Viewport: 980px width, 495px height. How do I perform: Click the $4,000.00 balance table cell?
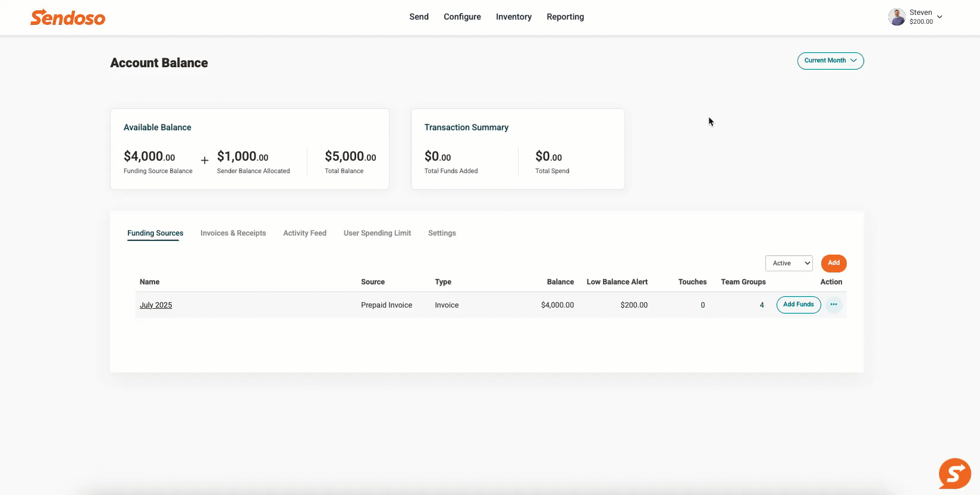coord(557,305)
